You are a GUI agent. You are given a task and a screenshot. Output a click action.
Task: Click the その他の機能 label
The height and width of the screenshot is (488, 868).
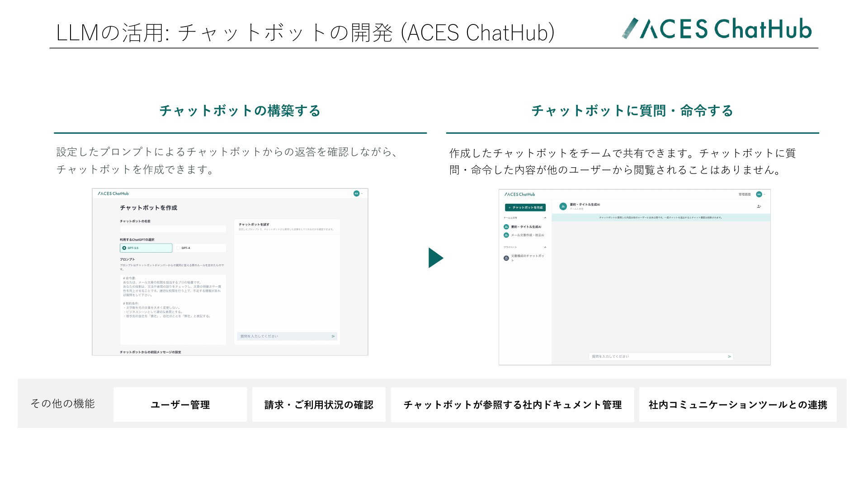pos(62,404)
